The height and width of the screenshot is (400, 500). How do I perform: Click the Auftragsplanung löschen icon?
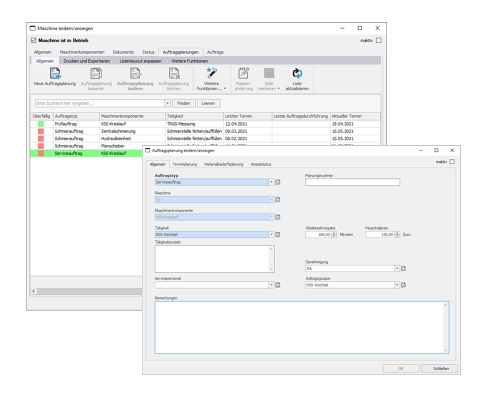(174, 73)
